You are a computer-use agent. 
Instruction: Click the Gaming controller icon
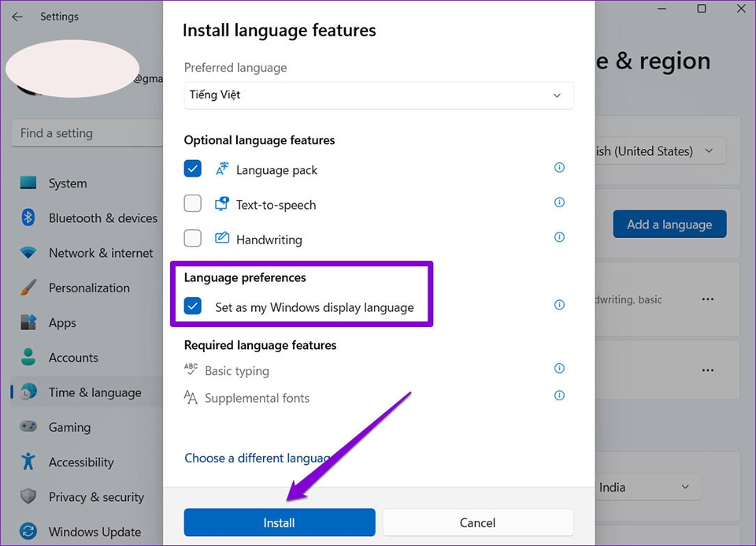(x=28, y=426)
